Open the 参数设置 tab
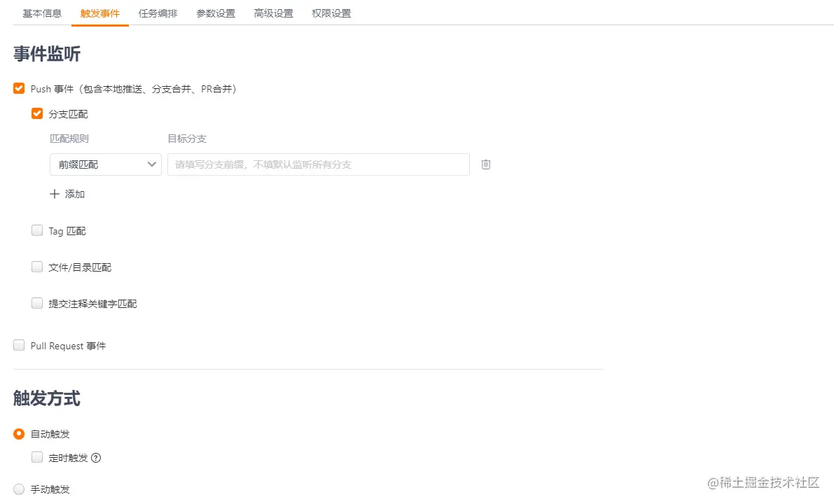The image size is (834, 504). pos(216,13)
